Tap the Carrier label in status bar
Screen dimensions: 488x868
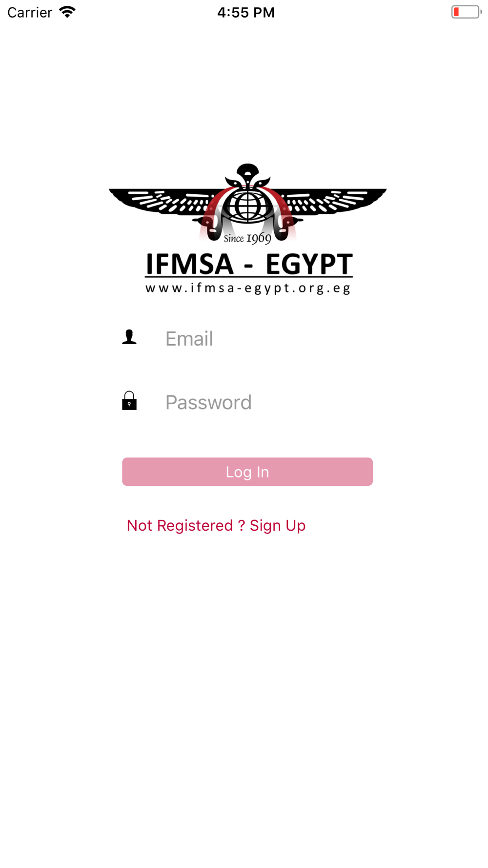click(30, 12)
